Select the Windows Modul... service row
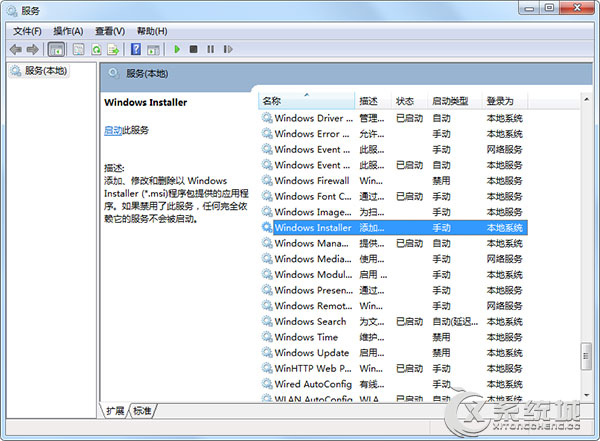The height and width of the screenshot is (441, 600). click(393, 274)
